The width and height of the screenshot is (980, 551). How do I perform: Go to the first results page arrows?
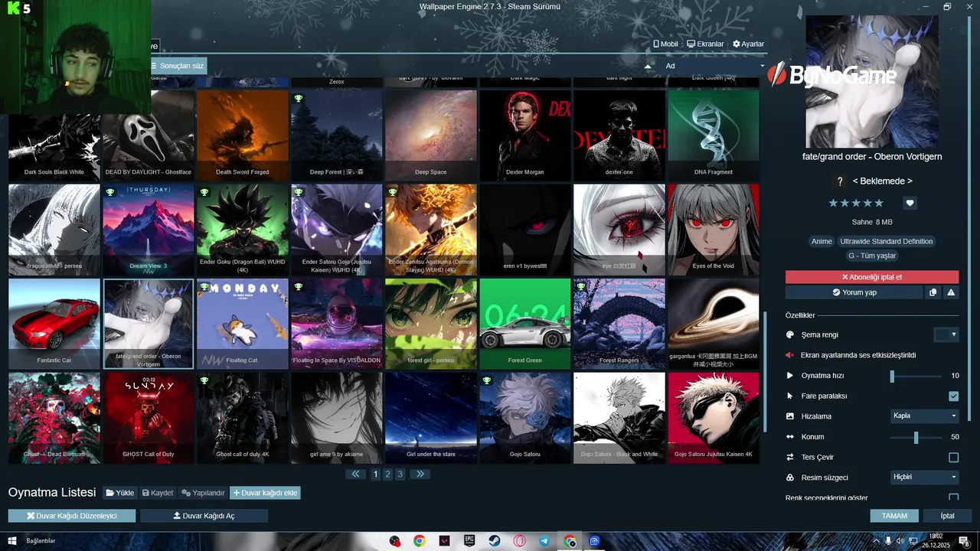pos(355,474)
